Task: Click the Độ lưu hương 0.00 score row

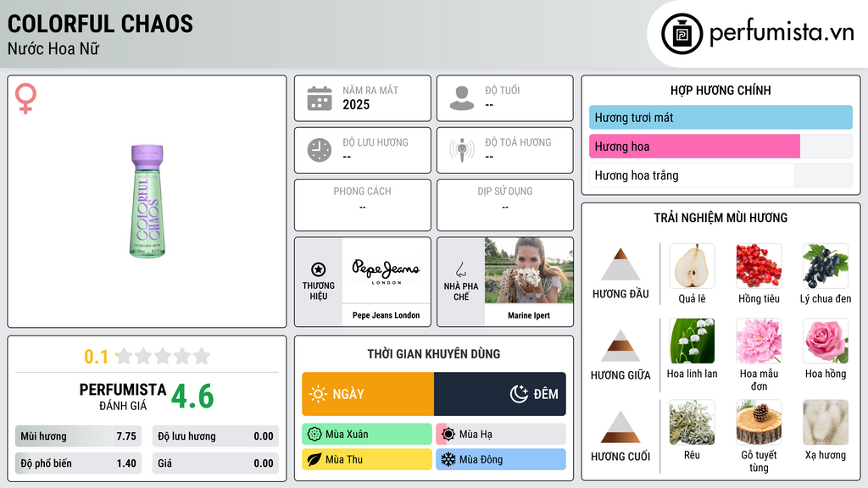Action: (215, 436)
